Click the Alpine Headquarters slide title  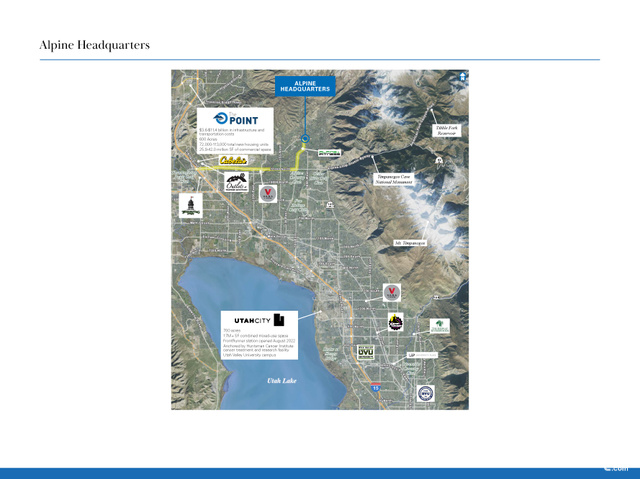click(95, 45)
